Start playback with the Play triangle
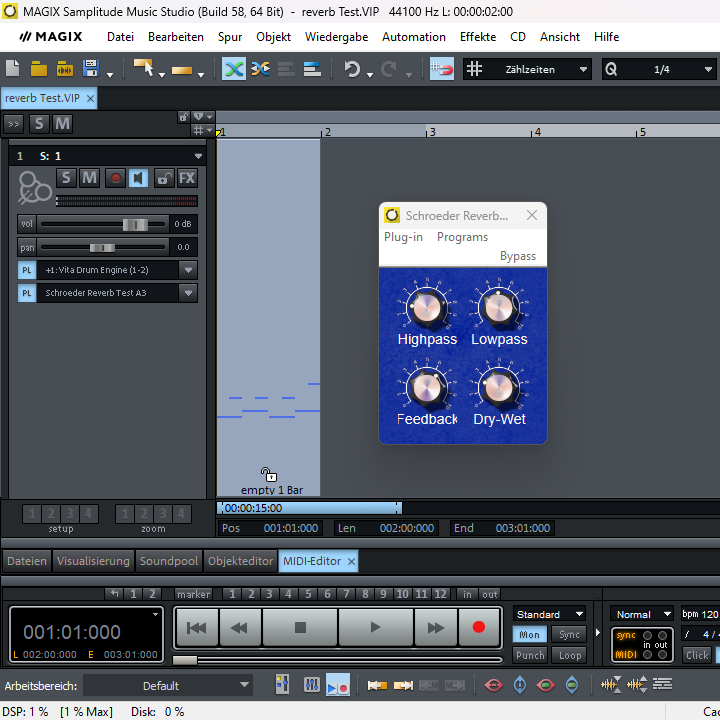Image resolution: width=720 pixels, height=720 pixels. [x=375, y=628]
